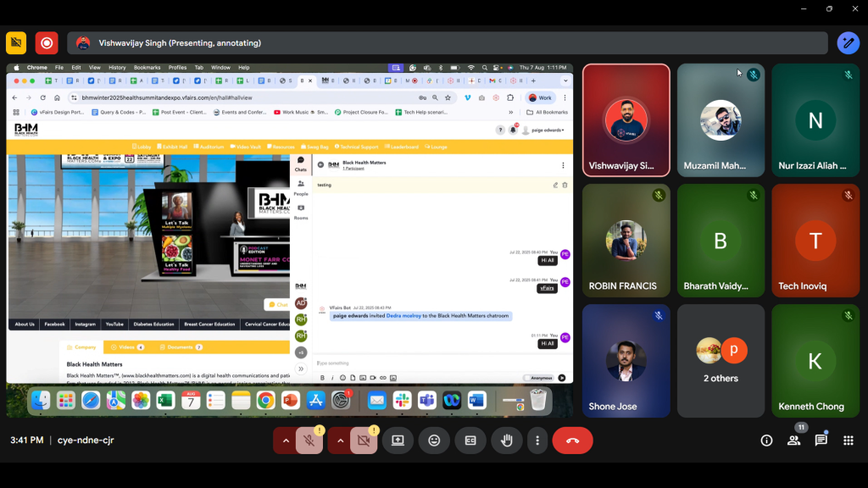Open the '1 Participant' link

(353, 169)
